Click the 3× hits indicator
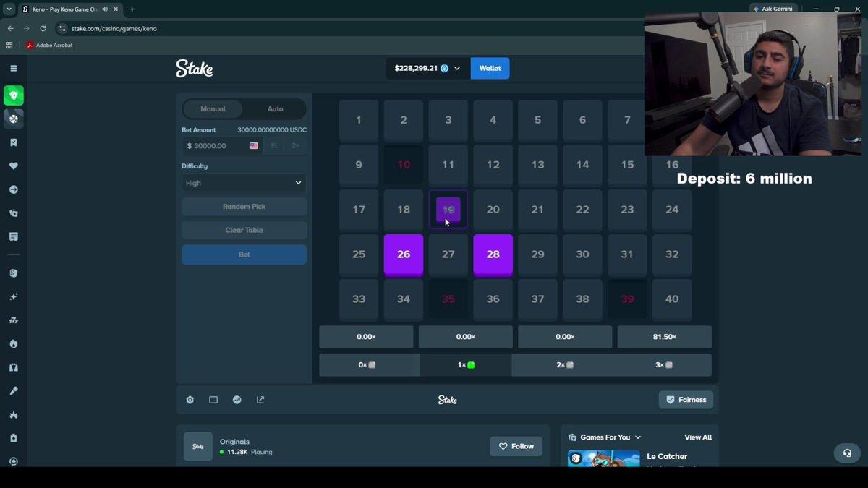The image size is (868, 488). point(664,365)
